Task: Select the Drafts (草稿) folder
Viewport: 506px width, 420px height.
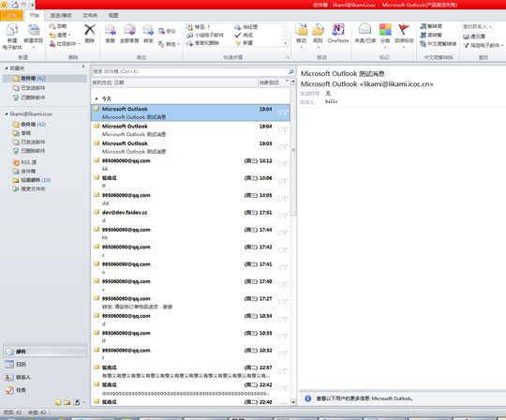Action: (22, 133)
